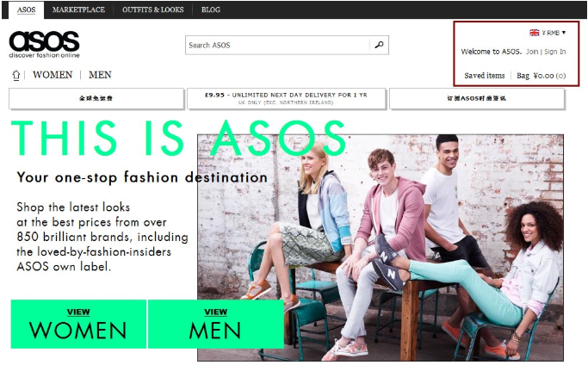Open the RMB currency dropdown
Screen dimensions: 588x365
554,33
